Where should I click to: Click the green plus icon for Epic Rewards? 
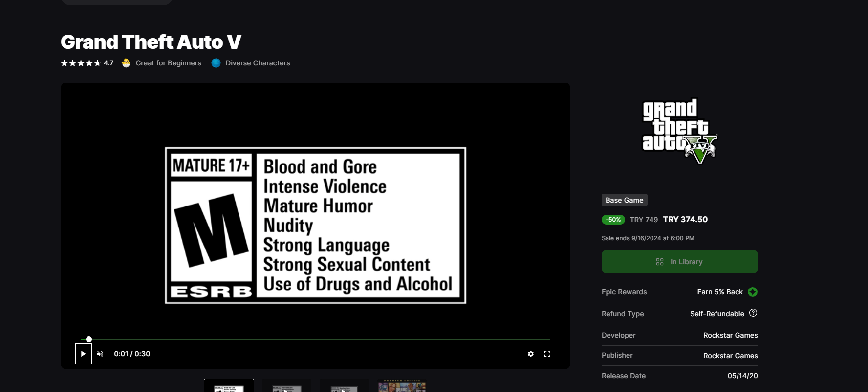[753, 292]
